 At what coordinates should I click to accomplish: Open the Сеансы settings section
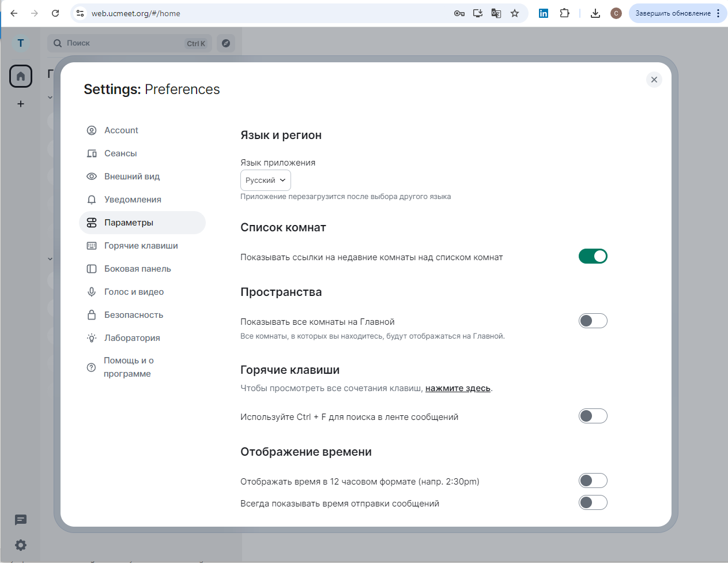[x=121, y=153]
